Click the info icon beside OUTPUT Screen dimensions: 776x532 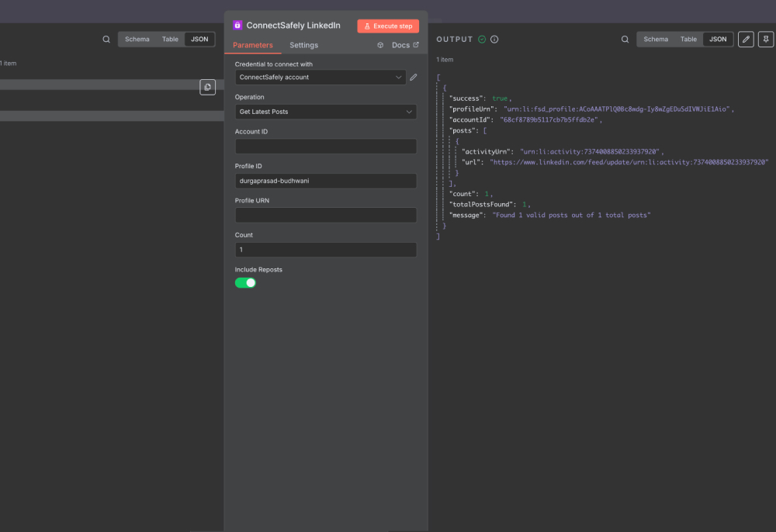494,39
